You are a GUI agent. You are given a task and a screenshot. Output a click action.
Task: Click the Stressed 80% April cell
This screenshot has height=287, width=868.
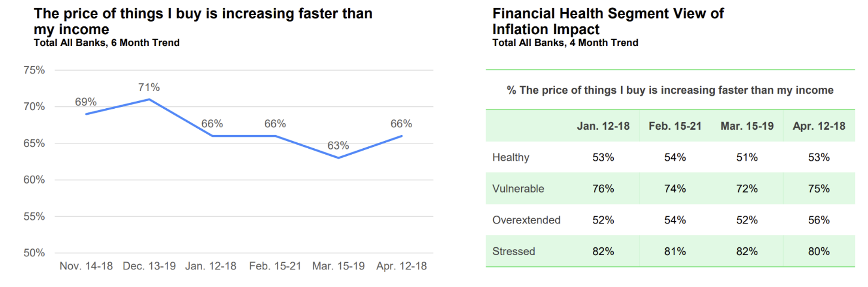pos(819,251)
